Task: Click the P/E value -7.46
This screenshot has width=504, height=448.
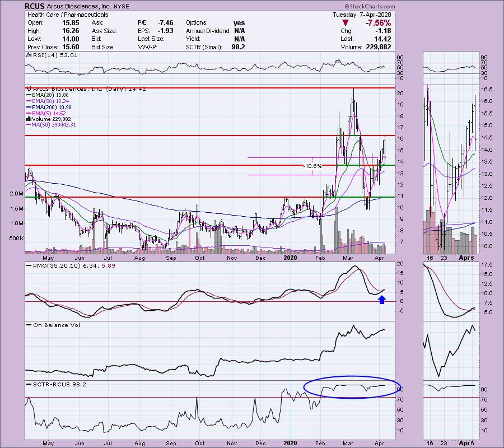Action: coord(165,23)
